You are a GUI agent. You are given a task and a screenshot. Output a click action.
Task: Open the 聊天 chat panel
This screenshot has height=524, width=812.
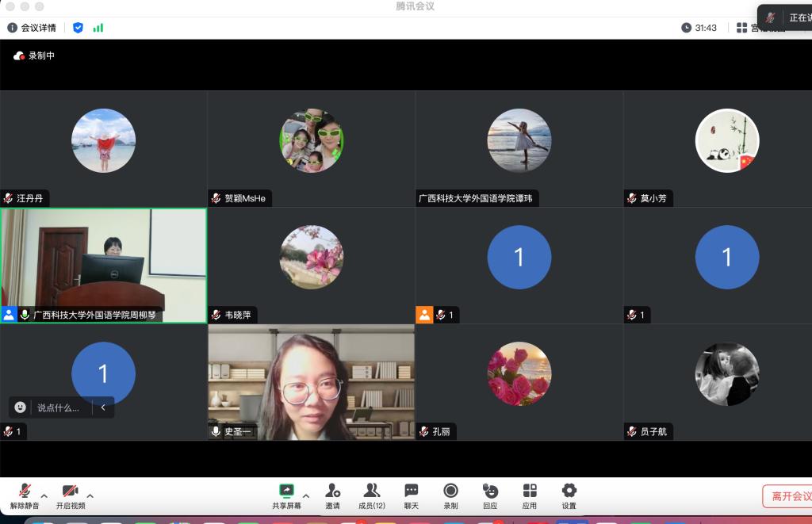(411, 495)
